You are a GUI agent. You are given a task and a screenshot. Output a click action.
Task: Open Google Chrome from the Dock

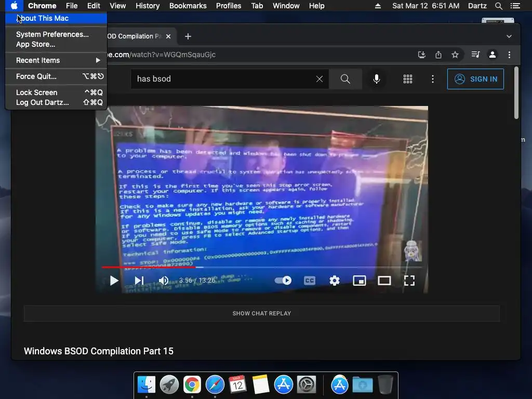pyautogui.click(x=192, y=385)
